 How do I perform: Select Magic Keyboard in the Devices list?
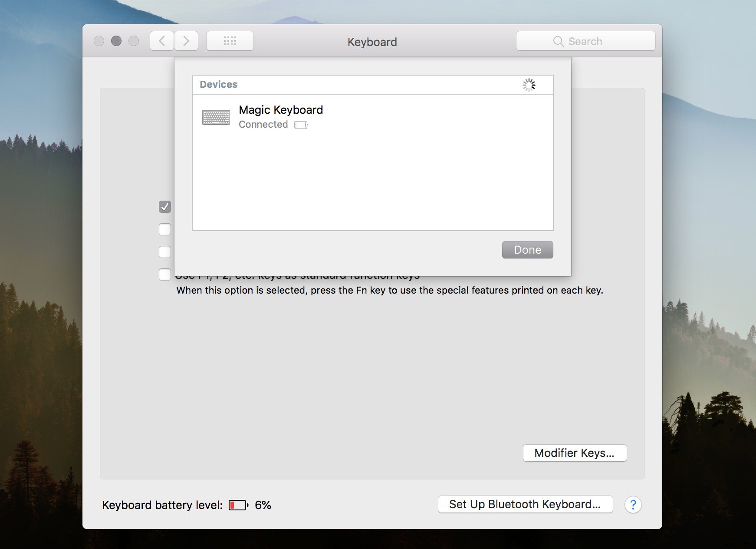[x=280, y=110]
